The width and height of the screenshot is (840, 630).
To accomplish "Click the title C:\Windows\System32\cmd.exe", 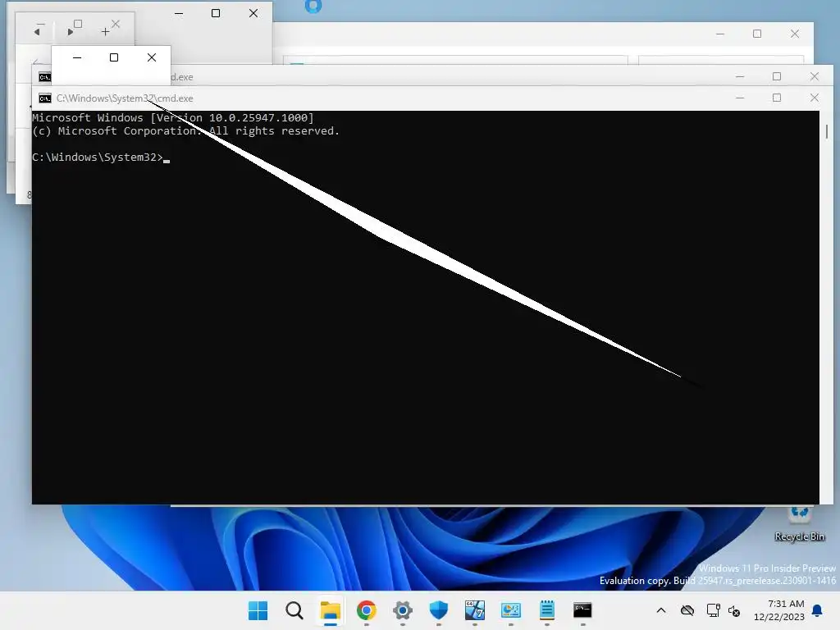I will coord(125,98).
